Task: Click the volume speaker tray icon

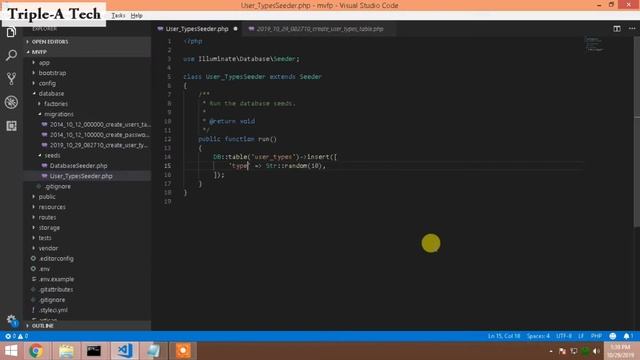Action: (x=596, y=351)
